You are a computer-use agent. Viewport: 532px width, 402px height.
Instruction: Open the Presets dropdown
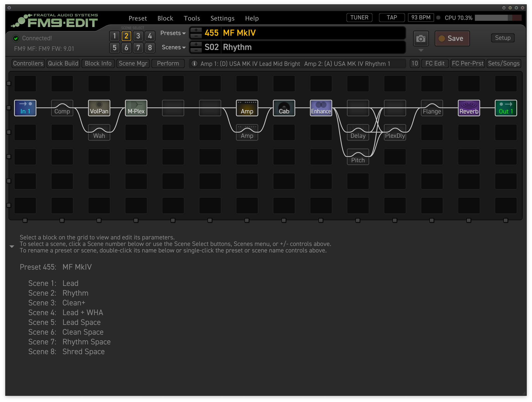pos(173,33)
